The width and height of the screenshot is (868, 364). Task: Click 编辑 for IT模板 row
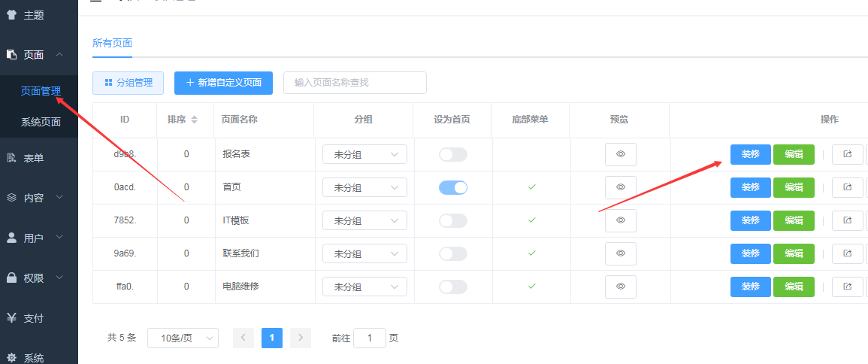tap(794, 220)
